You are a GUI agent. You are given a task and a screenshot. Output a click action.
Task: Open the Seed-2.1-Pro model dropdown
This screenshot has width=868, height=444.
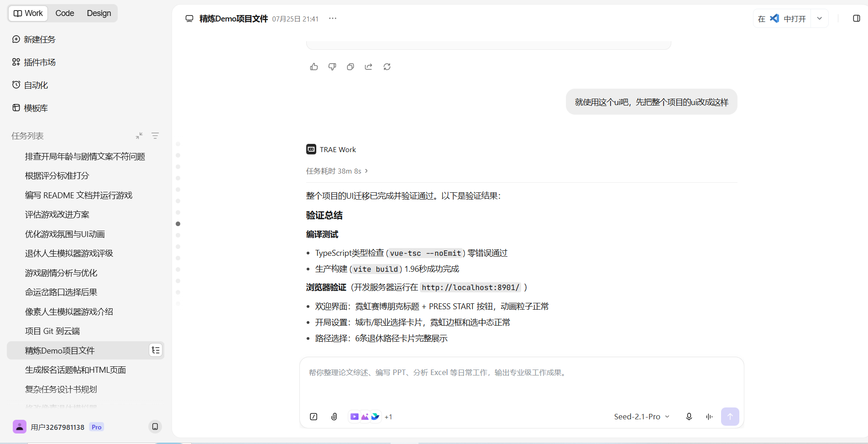(642, 417)
